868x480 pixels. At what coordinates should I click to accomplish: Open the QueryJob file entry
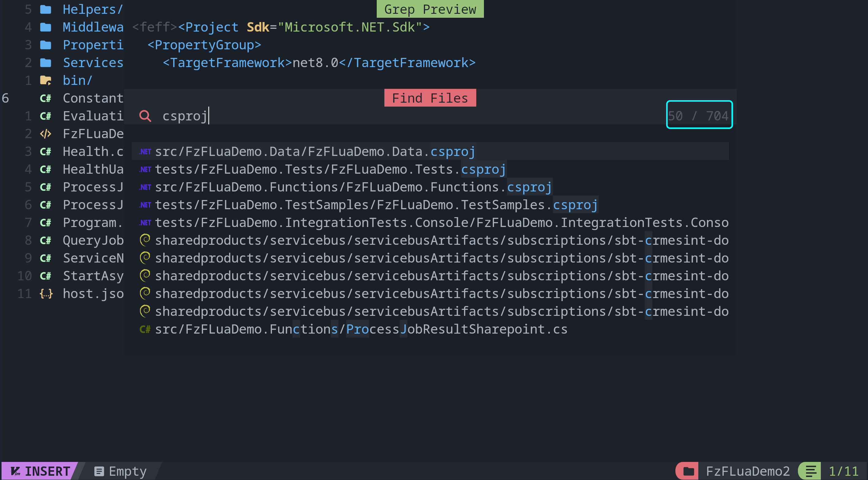93,240
